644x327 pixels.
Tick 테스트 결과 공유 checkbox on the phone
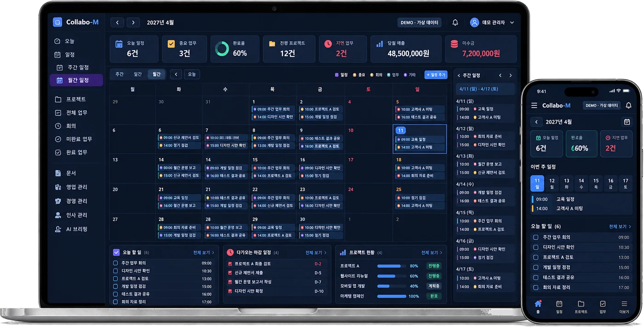pos(535,277)
